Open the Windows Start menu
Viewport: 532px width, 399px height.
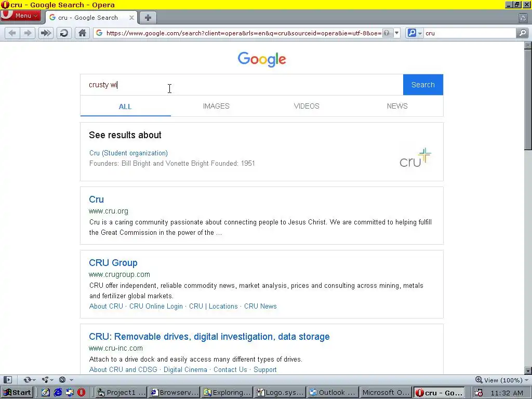(x=17, y=393)
